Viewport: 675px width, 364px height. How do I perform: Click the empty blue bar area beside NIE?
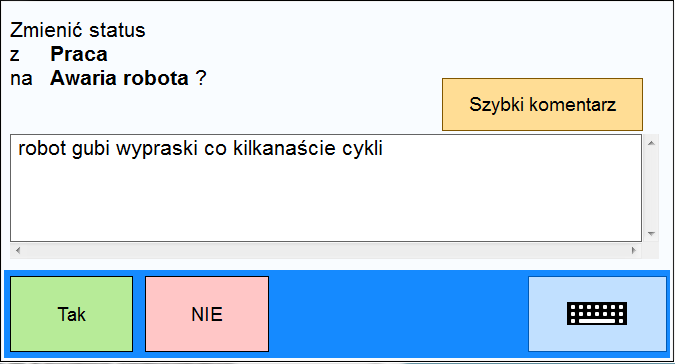[398, 314]
